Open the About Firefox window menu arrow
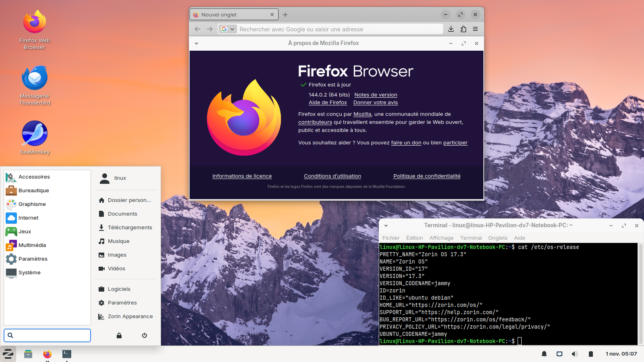The height and width of the screenshot is (362, 644). click(196, 43)
